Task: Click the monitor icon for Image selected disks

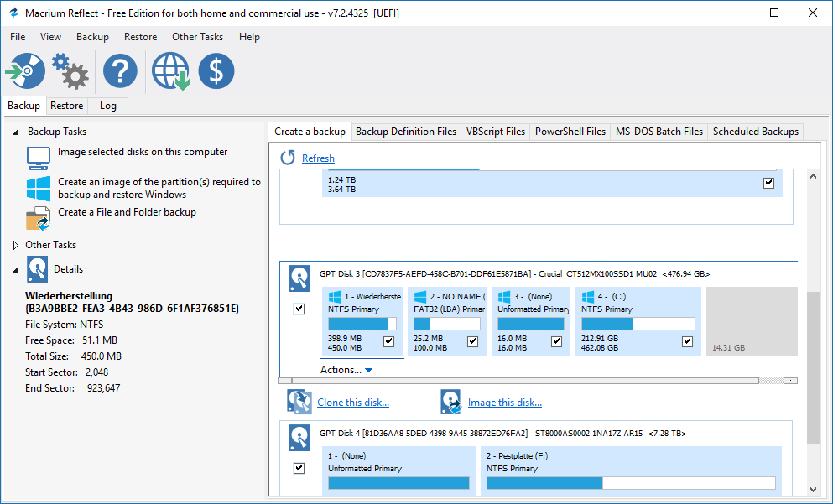Action: click(39, 158)
